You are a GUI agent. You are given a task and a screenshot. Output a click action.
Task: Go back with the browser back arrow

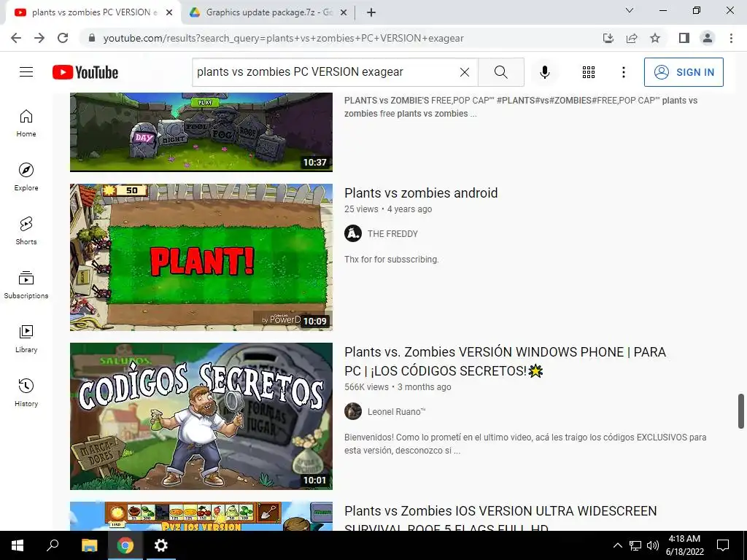(16, 38)
